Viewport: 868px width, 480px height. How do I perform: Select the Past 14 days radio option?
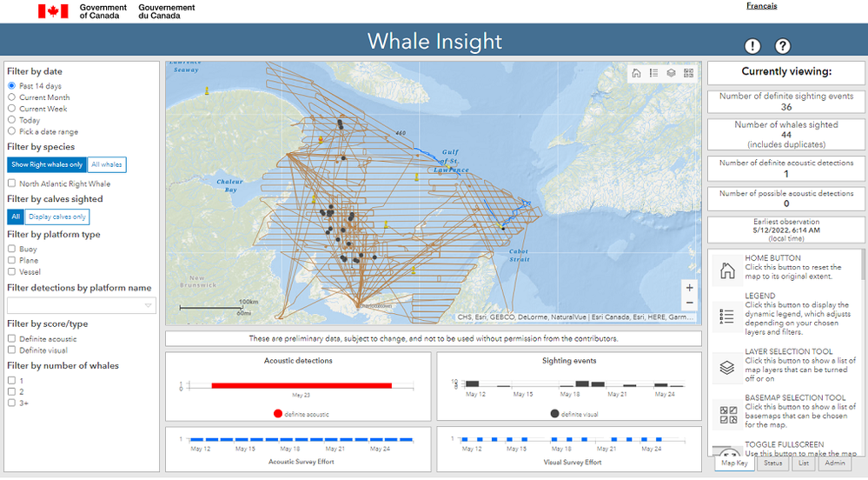pyautogui.click(x=11, y=86)
